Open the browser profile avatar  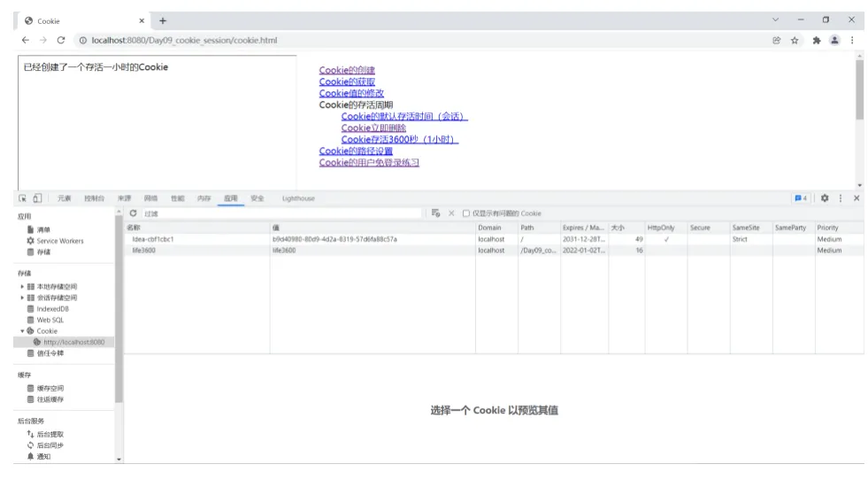[834, 41]
